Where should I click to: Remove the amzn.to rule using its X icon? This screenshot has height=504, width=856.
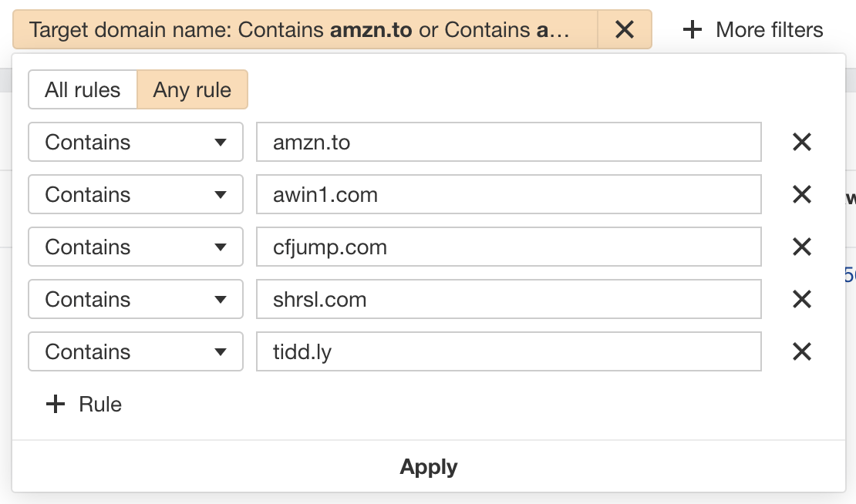click(801, 142)
